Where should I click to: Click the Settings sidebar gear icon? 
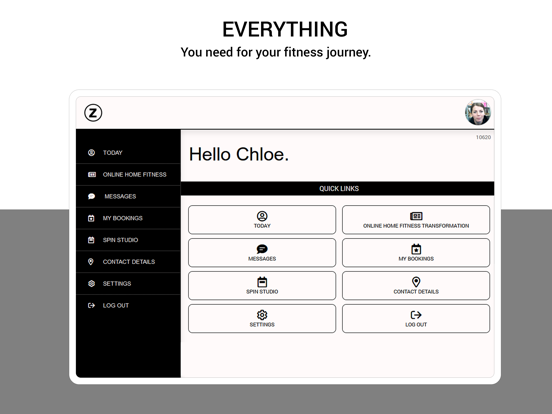pyautogui.click(x=92, y=283)
